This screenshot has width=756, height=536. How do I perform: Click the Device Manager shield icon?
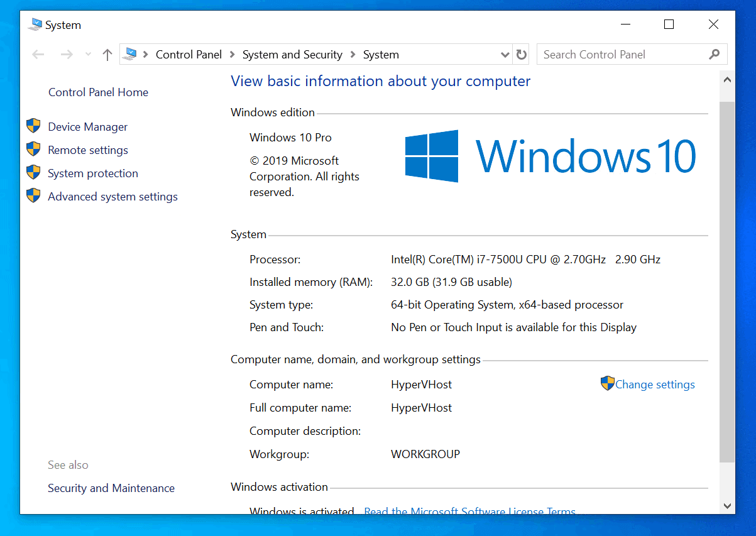coord(33,126)
